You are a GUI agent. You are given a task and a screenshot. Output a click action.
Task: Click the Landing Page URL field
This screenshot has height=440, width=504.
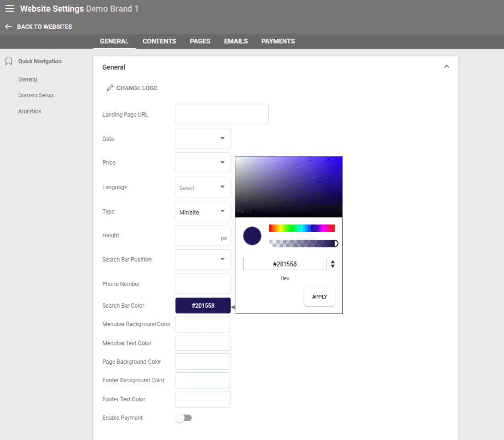point(221,115)
